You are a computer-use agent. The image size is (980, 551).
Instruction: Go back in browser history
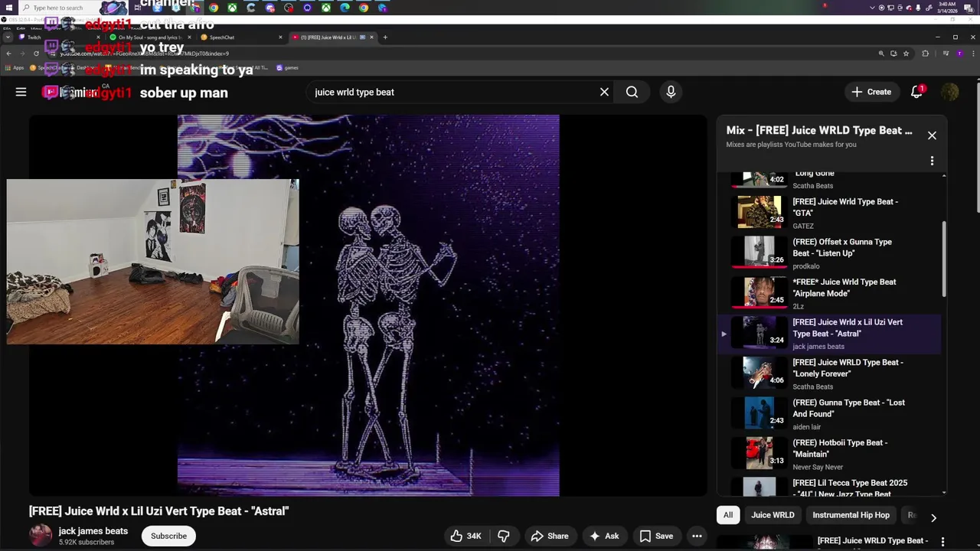[8, 54]
